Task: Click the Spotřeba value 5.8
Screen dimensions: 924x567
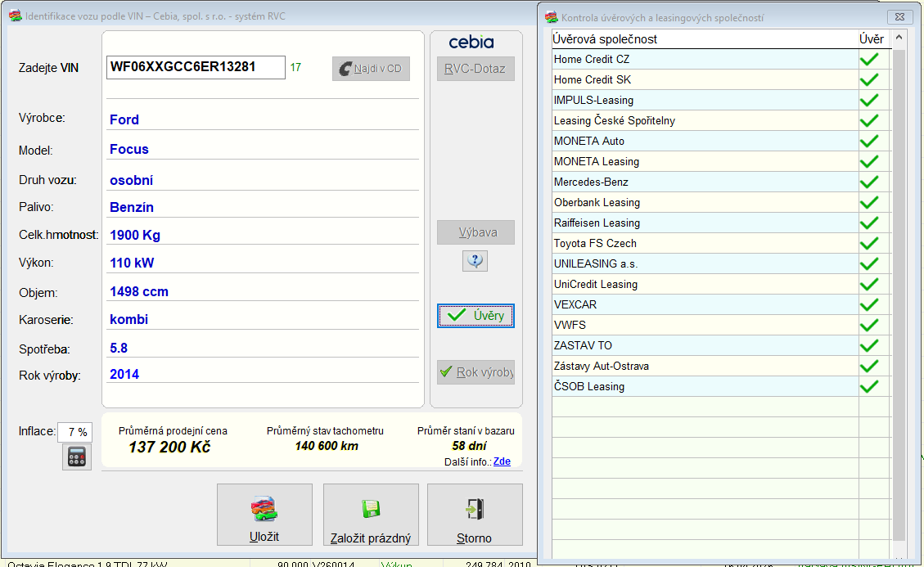Action: tap(119, 349)
